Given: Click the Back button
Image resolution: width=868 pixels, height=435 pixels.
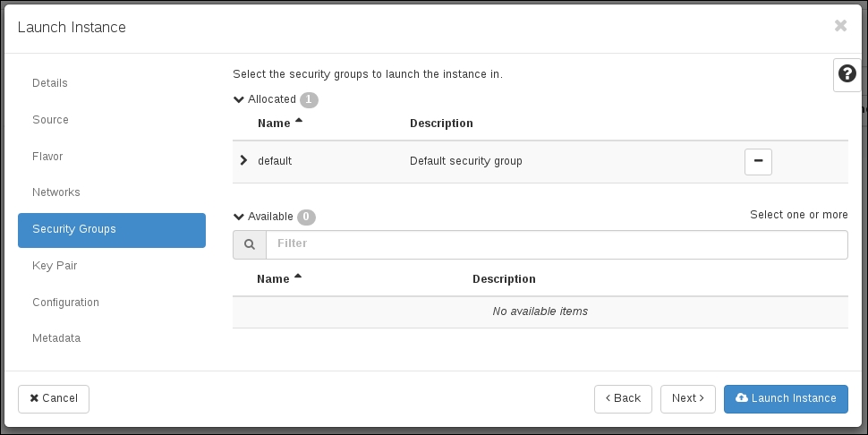Looking at the screenshot, I should (x=623, y=398).
